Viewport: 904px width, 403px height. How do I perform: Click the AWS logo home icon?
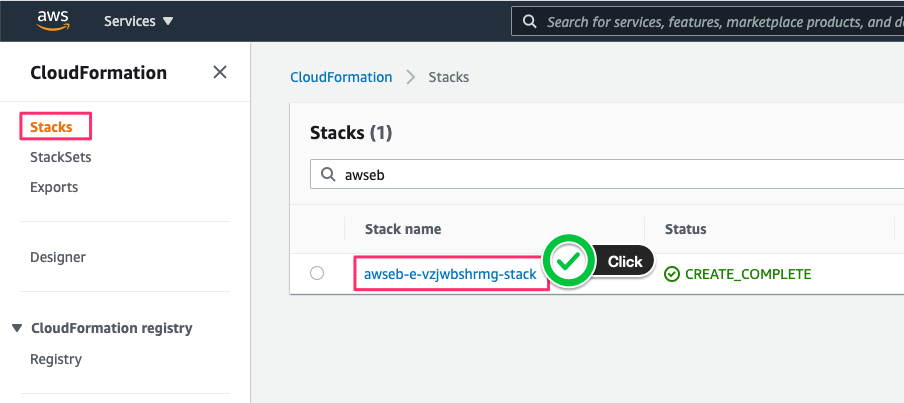[x=53, y=21]
